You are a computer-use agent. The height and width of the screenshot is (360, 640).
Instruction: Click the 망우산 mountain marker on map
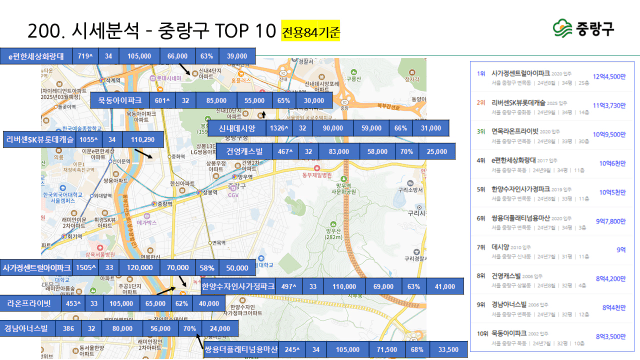point(333,224)
